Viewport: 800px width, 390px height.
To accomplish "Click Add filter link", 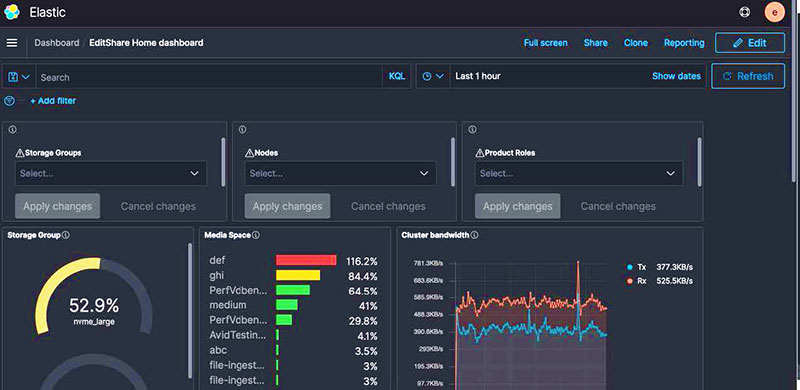I will click(53, 101).
